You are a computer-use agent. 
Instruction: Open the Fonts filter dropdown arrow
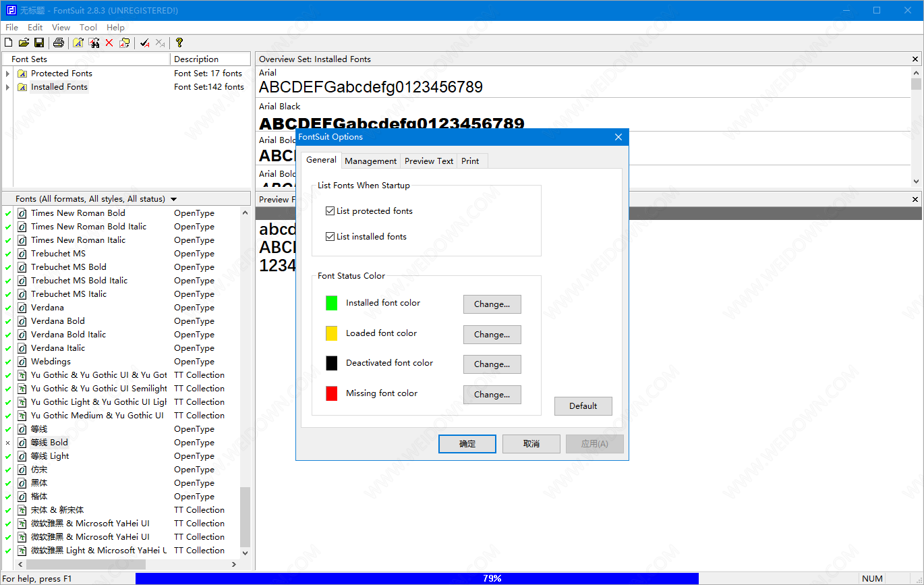point(173,199)
